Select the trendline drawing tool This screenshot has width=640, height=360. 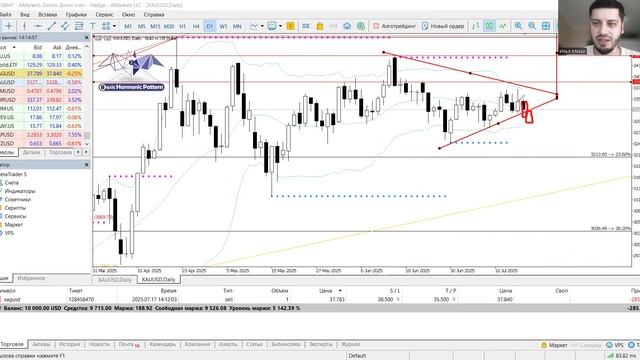pyautogui.click(x=51, y=26)
